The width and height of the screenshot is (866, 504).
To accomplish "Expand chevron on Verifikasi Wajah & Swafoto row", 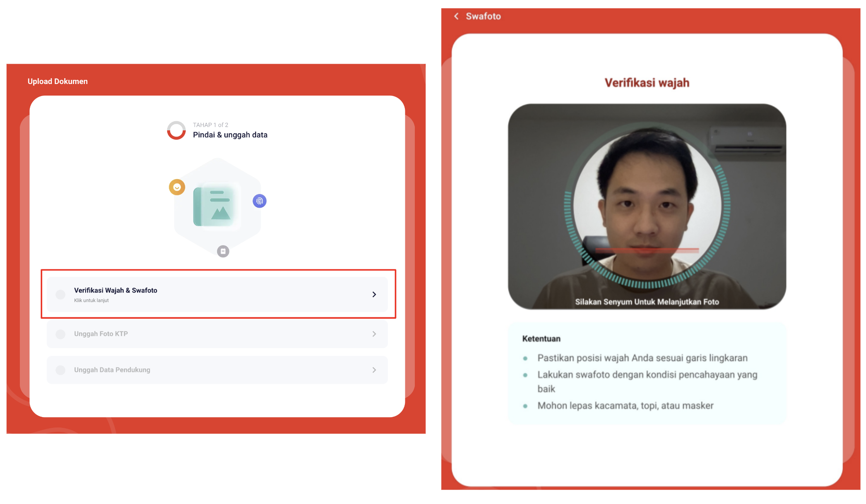I will pos(374,294).
